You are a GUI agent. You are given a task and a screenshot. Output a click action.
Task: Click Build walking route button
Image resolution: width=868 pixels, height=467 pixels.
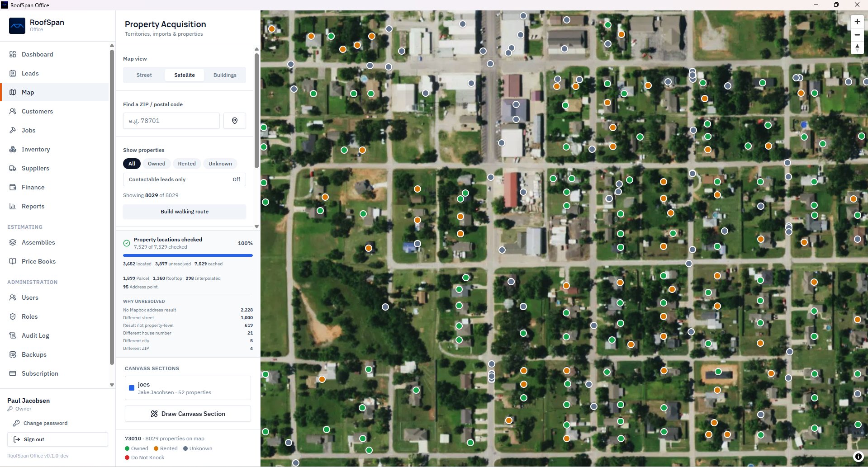pos(185,212)
